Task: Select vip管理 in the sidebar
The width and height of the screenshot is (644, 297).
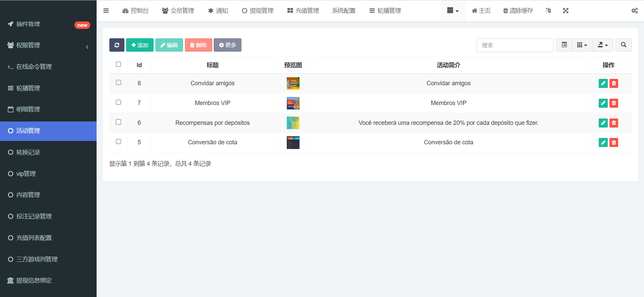Action: pos(26,174)
